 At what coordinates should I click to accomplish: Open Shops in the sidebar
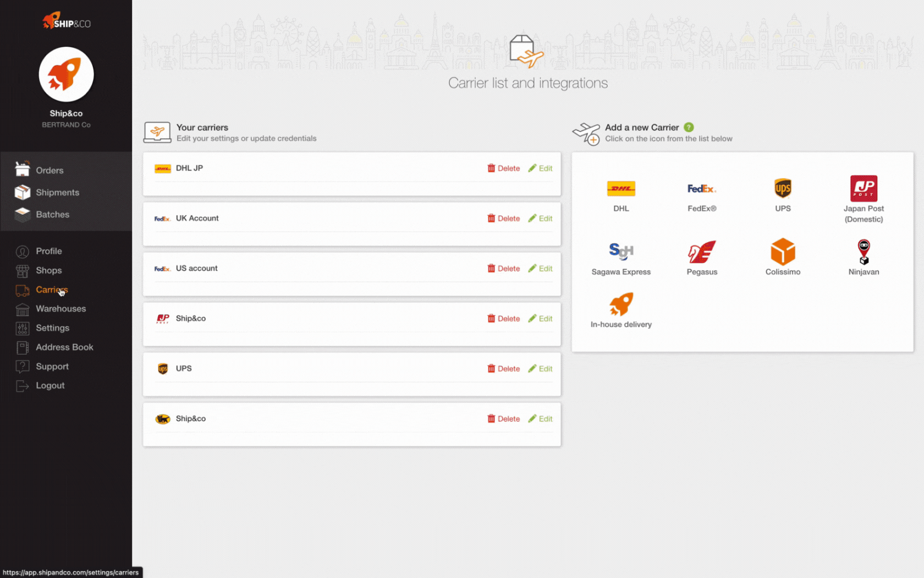pyautogui.click(x=48, y=270)
